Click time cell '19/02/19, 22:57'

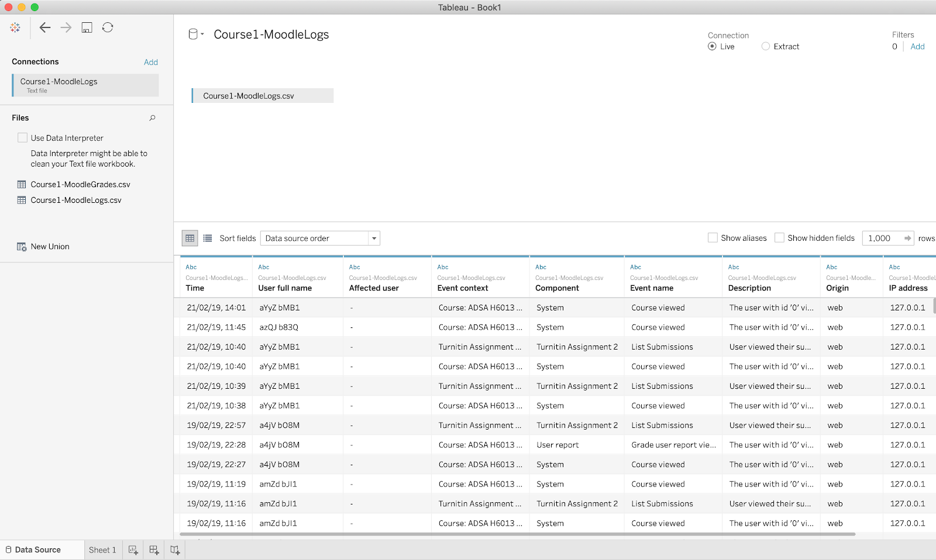pyautogui.click(x=216, y=425)
